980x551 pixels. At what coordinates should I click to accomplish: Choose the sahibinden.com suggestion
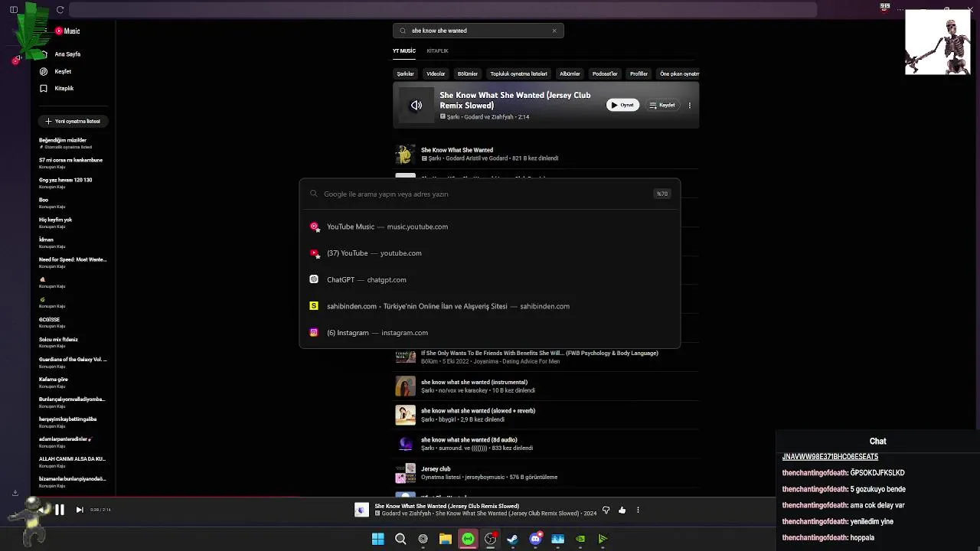click(x=490, y=306)
